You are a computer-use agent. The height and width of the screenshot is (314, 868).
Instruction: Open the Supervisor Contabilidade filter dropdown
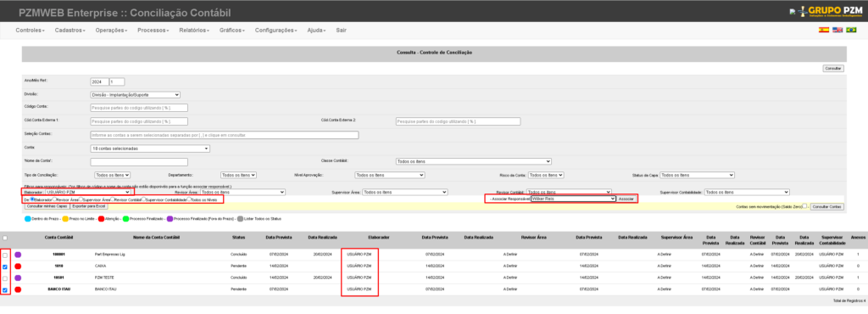tap(747, 192)
